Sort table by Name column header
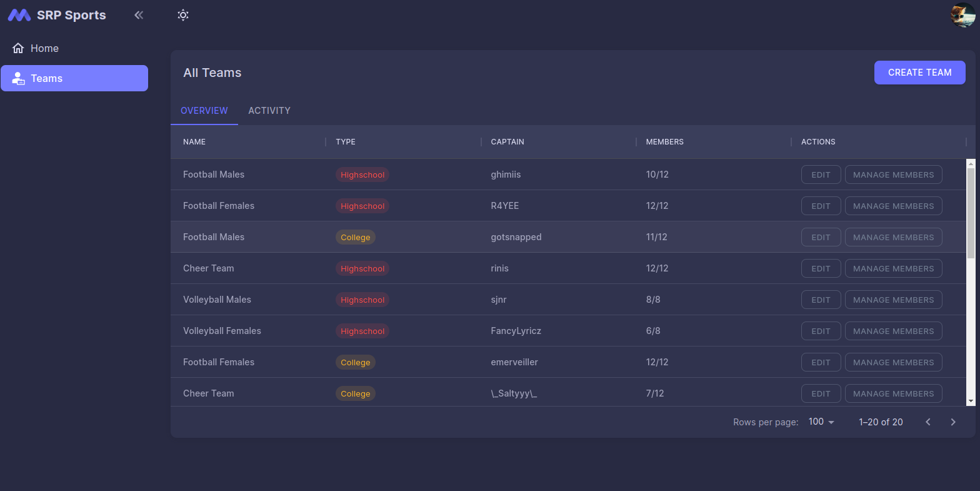This screenshot has height=491, width=980. 194,142
